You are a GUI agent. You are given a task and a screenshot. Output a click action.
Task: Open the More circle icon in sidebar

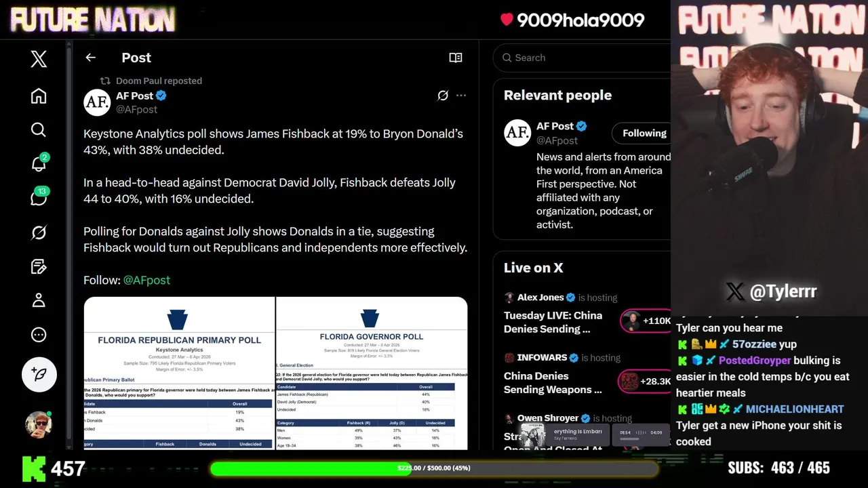(39, 334)
